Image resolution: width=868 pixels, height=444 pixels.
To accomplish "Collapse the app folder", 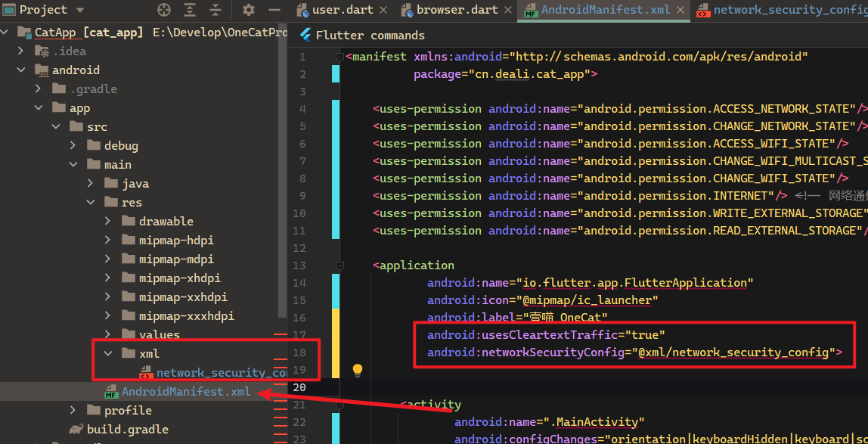I will (39, 108).
